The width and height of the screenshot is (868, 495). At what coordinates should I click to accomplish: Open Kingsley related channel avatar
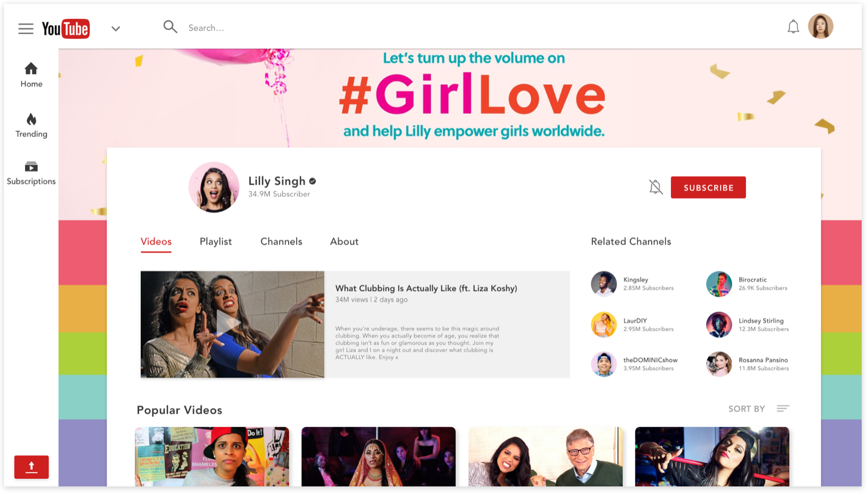604,284
